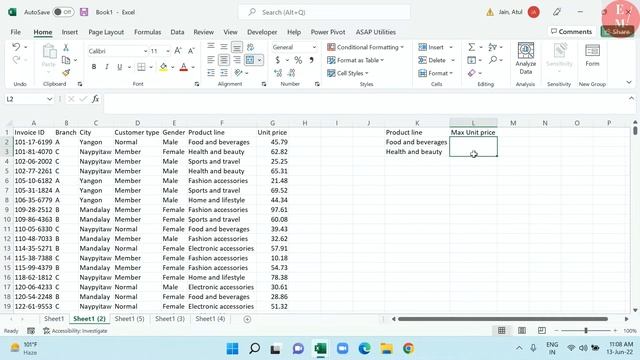Image resolution: width=640 pixels, height=360 pixels.
Task: Decrease font size with the smaller A
Action: pos(191,51)
